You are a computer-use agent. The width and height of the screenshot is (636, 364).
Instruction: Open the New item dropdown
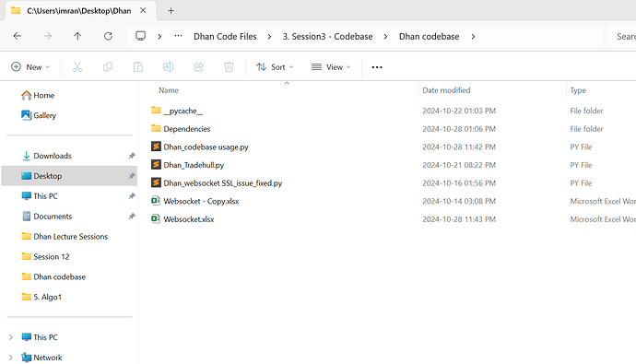point(30,67)
